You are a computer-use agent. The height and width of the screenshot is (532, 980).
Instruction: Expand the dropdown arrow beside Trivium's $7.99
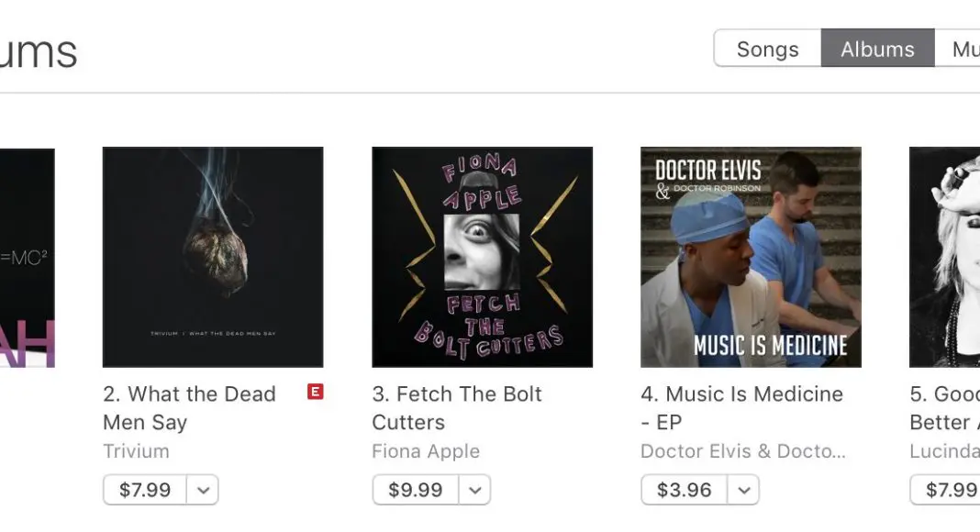(204, 490)
